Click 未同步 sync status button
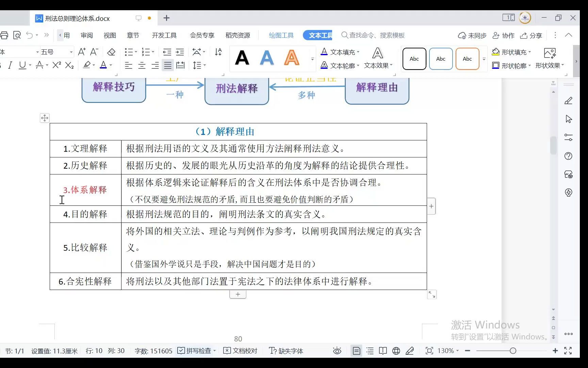588x368 pixels. (x=472, y=35)
